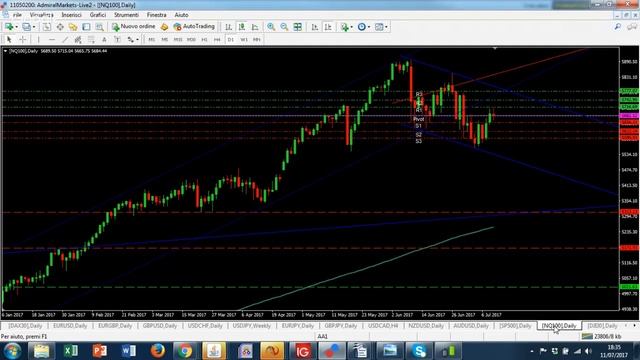Open the Strategy Tester icon
640x360 pixels.
(100, 27)
